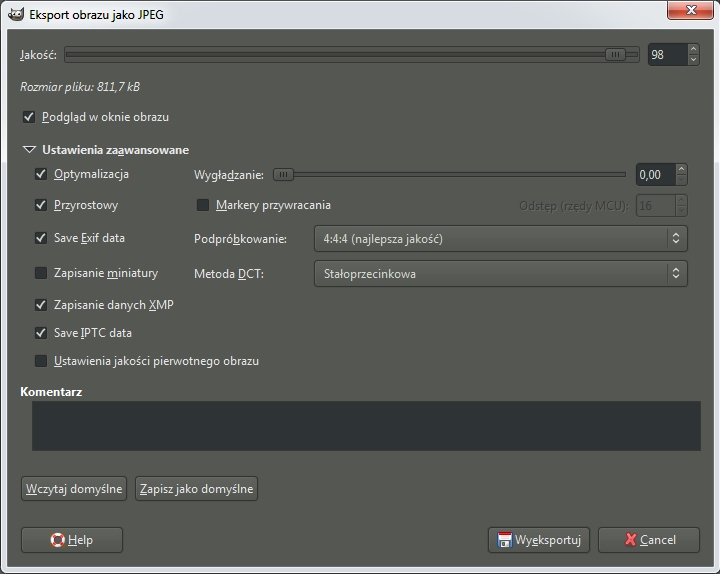Image resolution: width=720 pixels, height=574 pixels.
Task: Enable Zapisanie miniatury checkbox
Action: (41, 273)
